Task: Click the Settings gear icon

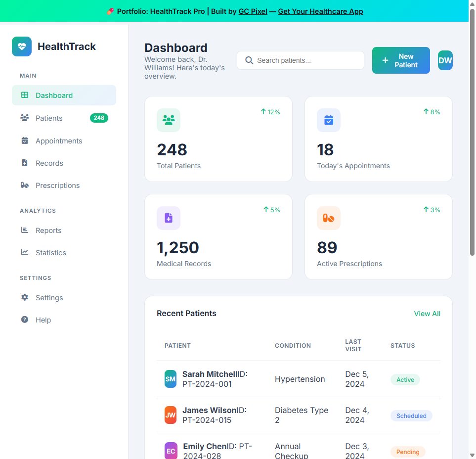Action: point(24,297)
